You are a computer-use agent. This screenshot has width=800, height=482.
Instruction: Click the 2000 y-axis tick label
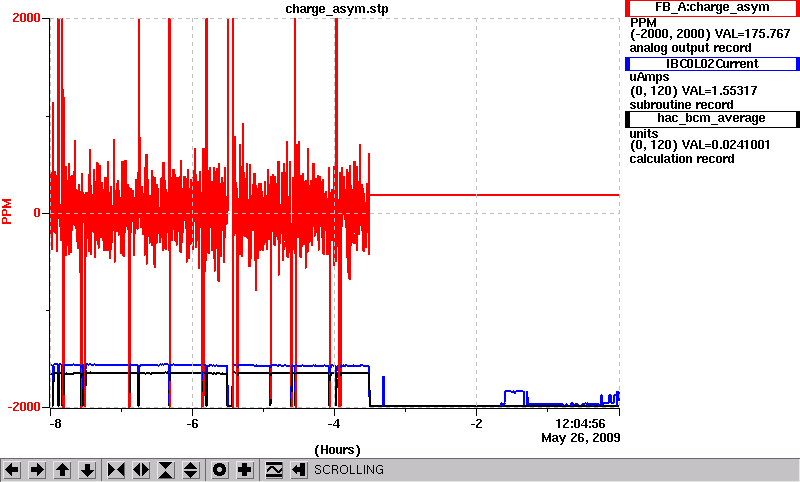(27, 18)
